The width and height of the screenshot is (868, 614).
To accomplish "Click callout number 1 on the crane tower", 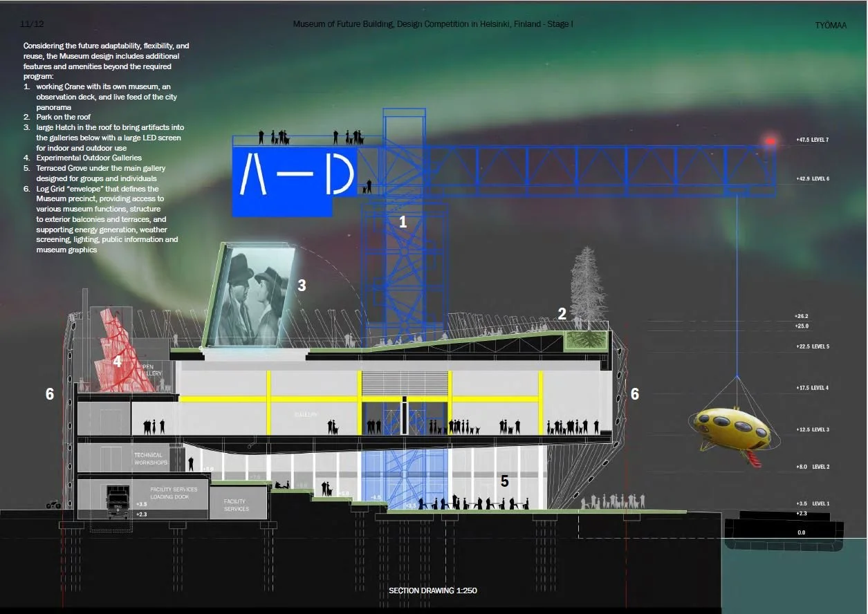I will [403, 222].
